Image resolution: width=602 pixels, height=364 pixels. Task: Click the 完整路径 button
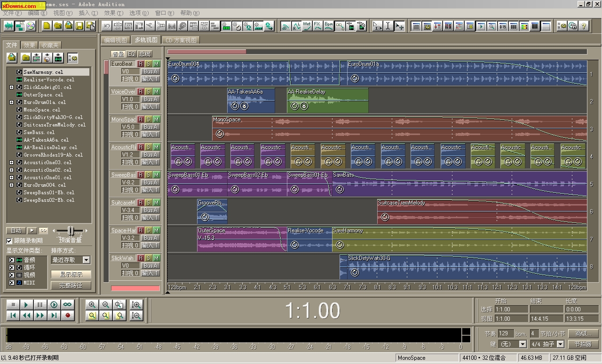pos(71,285)
